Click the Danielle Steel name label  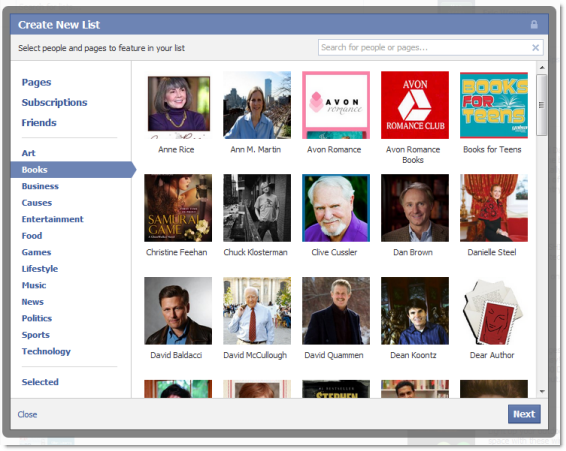click(492, 252)
